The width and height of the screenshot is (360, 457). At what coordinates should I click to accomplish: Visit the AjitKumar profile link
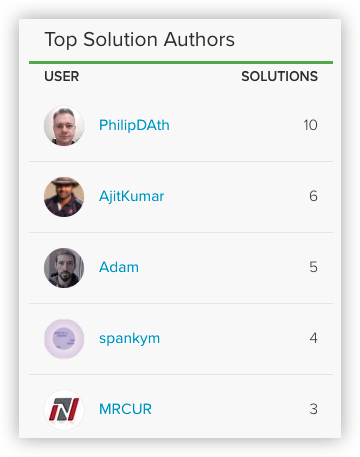(x=132, y=196)
